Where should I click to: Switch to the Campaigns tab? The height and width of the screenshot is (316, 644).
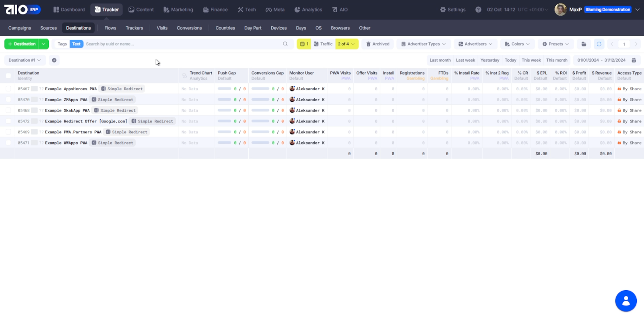coord(20,28)
